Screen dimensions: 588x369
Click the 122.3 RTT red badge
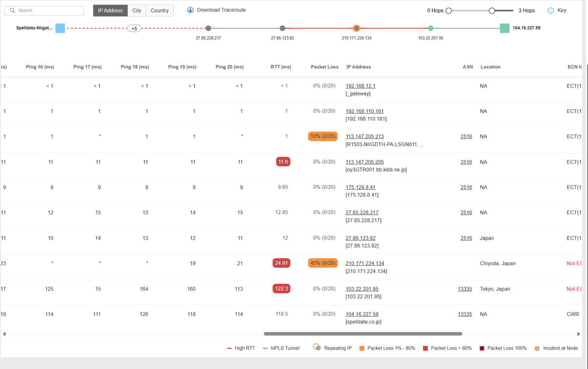tap(281, 288)
